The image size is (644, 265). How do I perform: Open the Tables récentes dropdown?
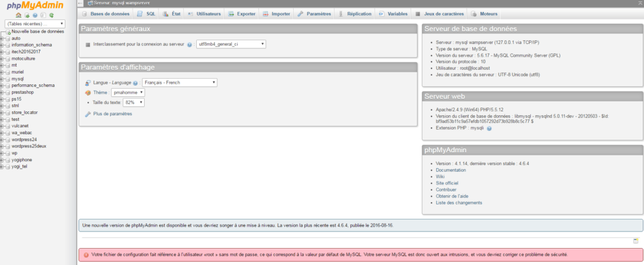(35, 24)
